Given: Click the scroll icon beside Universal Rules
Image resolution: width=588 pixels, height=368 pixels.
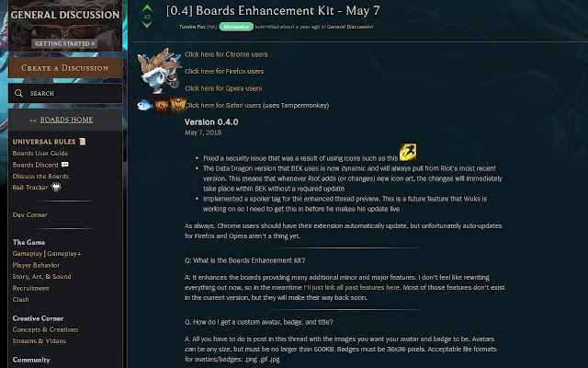Looking at the screenshot, I should coord(82,142).
